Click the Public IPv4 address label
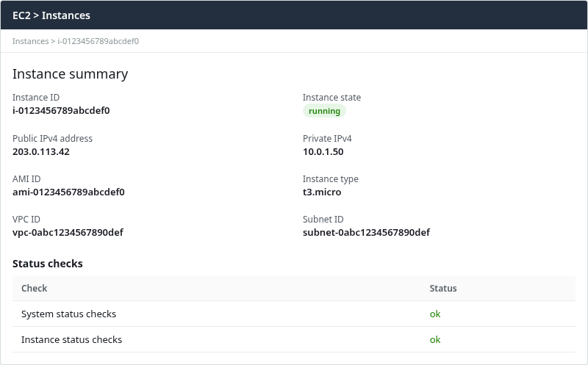 [52, 139]
